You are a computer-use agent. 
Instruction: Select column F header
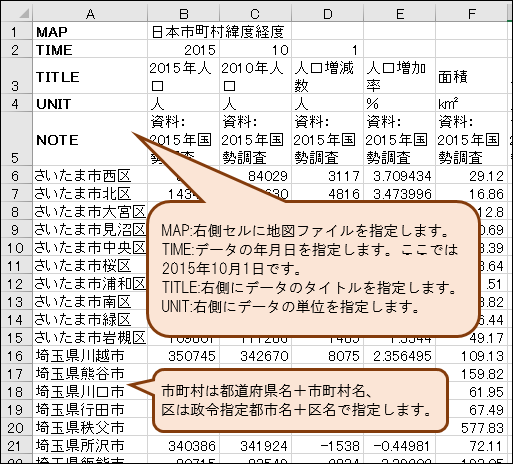click(x=471, y=14)
